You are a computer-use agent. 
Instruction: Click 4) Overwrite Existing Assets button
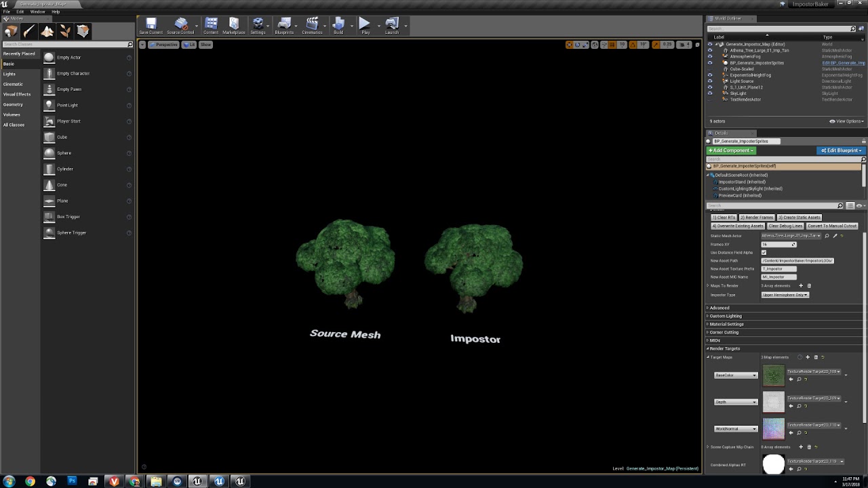pyautogui.click(x=738, y=226)
